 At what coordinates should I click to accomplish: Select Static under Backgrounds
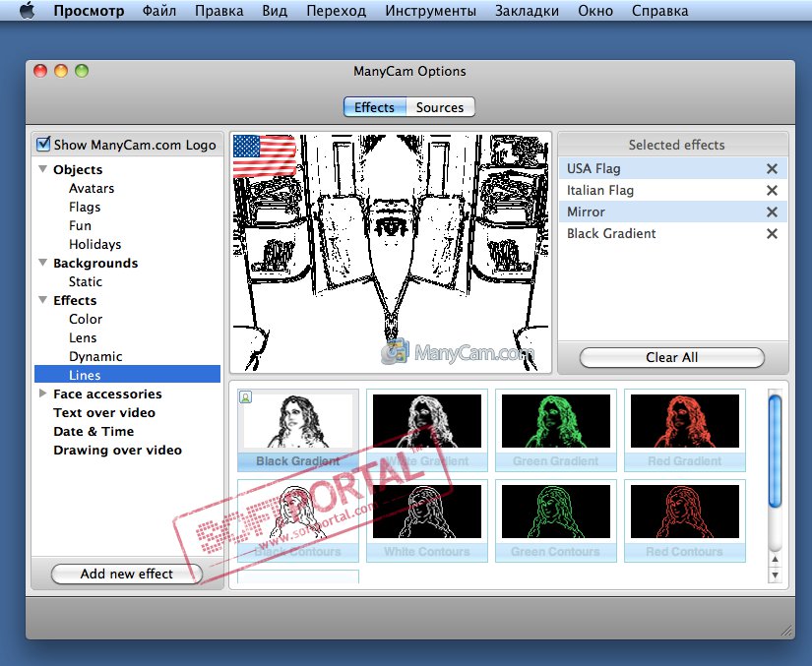coord(86,281)
